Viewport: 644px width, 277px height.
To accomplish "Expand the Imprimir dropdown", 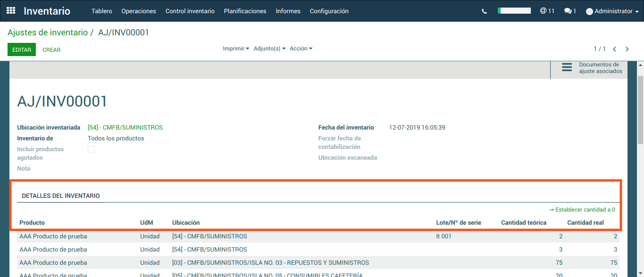I will [x=236, y=49].
